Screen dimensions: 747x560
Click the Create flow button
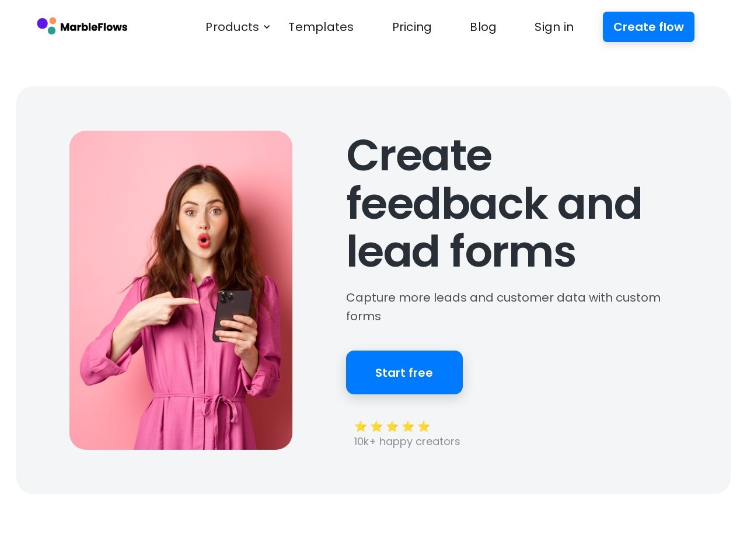point(648,27)
